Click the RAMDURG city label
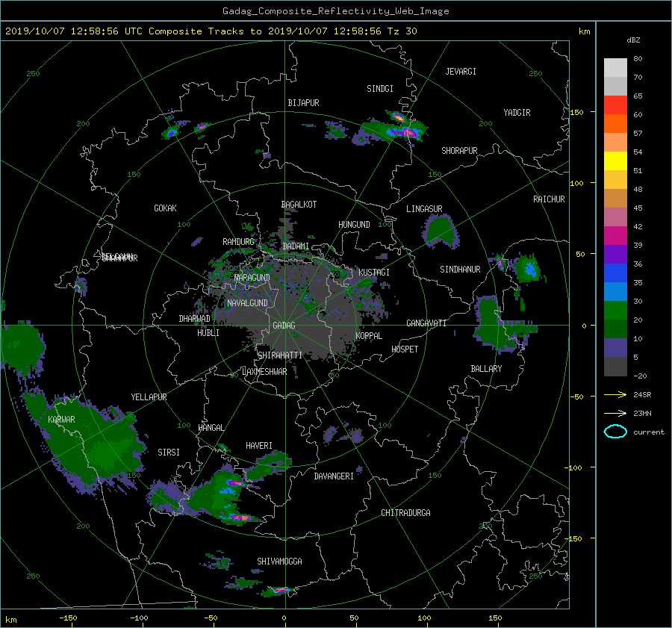 [238, 242]
